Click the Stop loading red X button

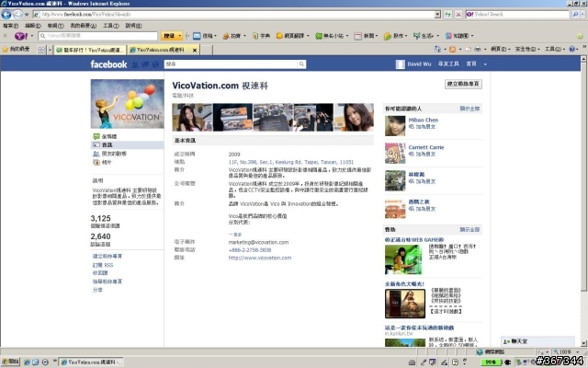tap(458, 15)
